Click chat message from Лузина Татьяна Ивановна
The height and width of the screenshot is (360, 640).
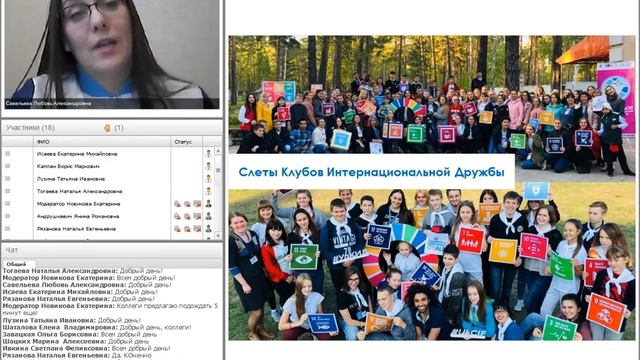coord(71,320)
